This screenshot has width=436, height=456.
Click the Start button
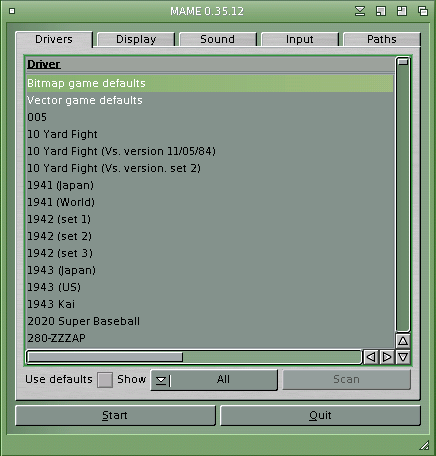pyautogui.click(x=115, y=415)
